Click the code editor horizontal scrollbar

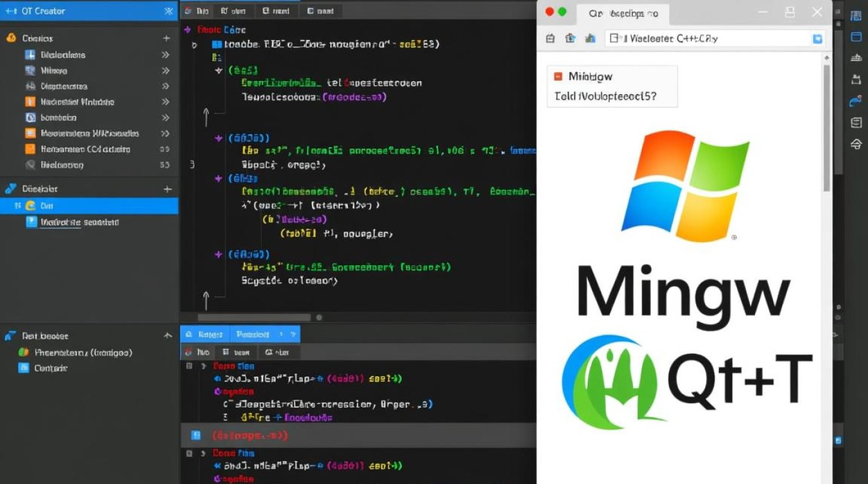click(x=255, y=318)
